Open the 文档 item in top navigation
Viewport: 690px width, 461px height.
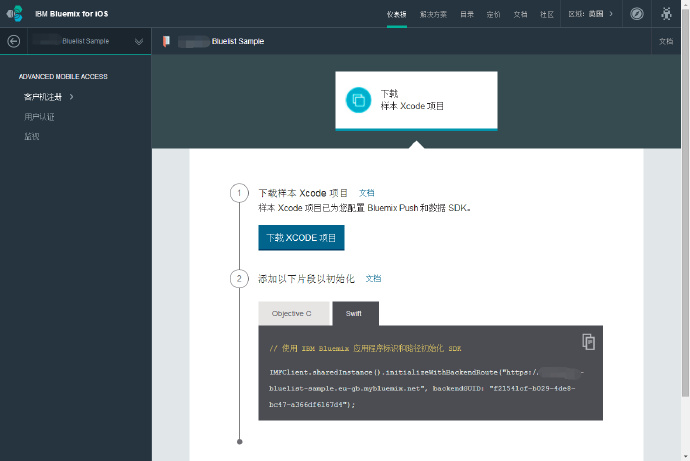click(520, 15)
